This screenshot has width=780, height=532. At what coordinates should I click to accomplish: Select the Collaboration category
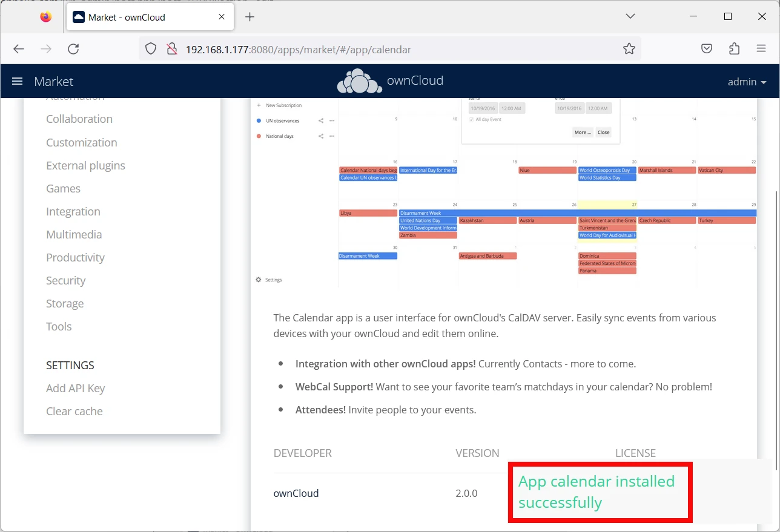coord(79,119)
